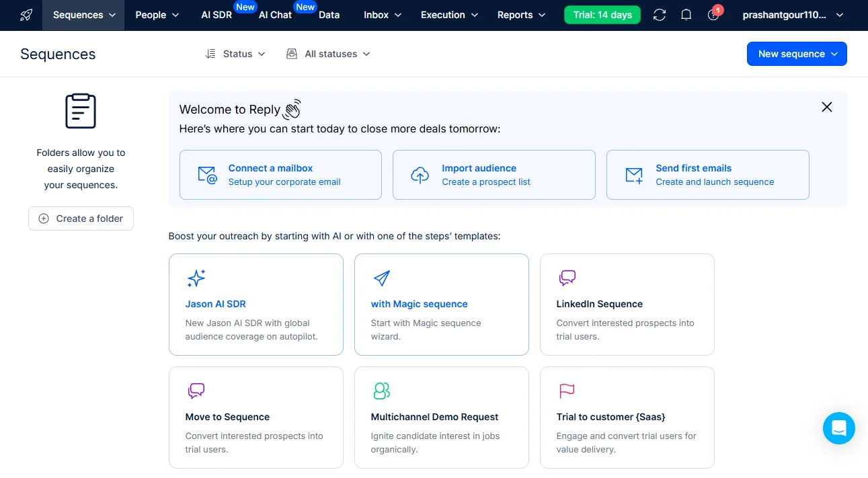Image resolution: width=868 pixels, height=478 pixels.
Task: Click 'Create and launch sequence' text
Action: [x=715, y=182]
